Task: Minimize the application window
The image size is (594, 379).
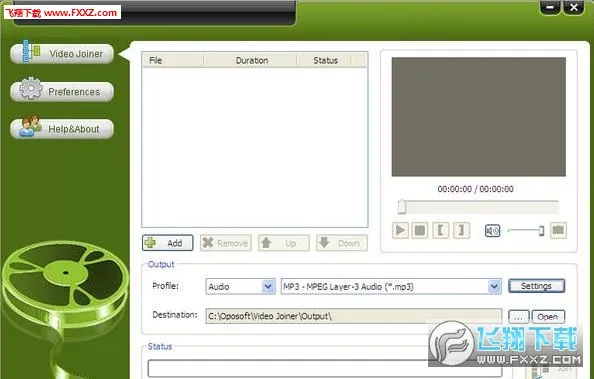Action: pyautogui.click(x=550, y=7)
